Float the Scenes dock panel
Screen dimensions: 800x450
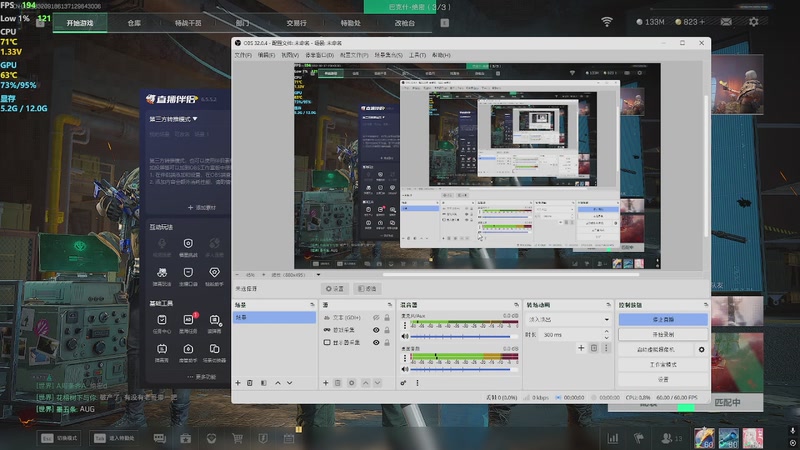click(312, 305)
